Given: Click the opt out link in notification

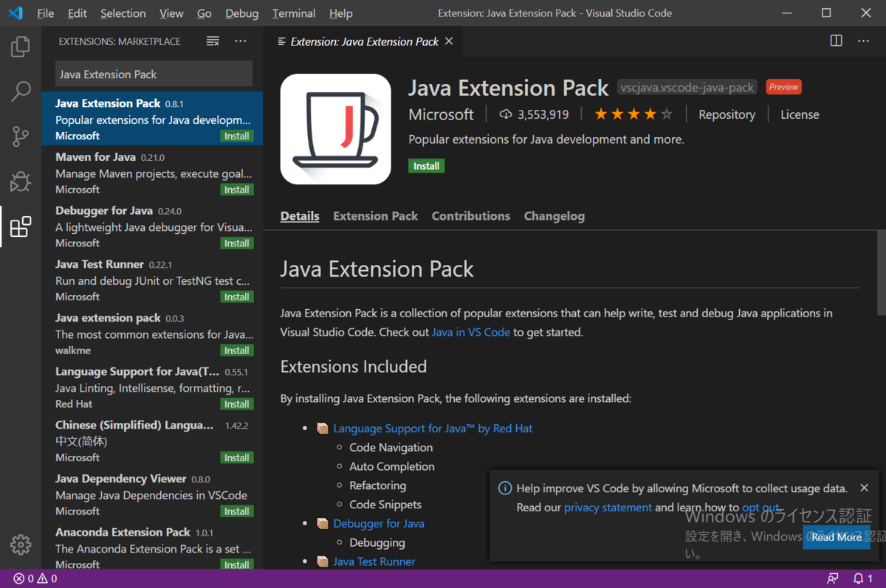Looking at the screenshot, I should coord(760,508).
